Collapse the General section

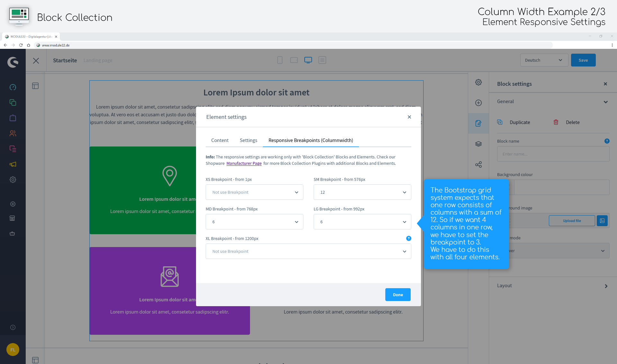click(x=553, y=102)
